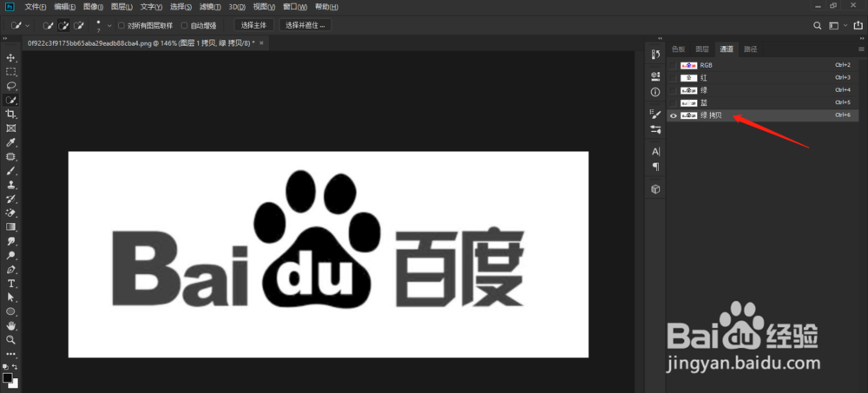868x393 pixels.
Task: Select the Hand tool
Action: coord(10,325)
